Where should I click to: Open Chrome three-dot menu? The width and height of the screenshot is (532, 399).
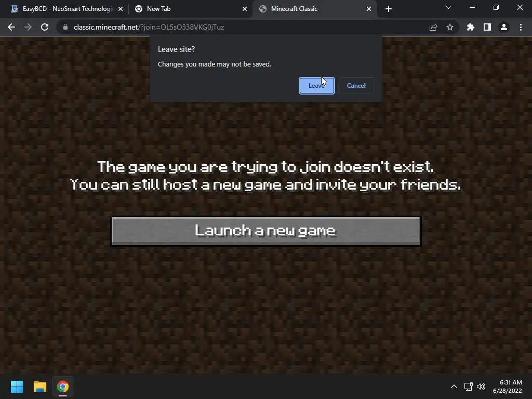[x=521, y=27]
